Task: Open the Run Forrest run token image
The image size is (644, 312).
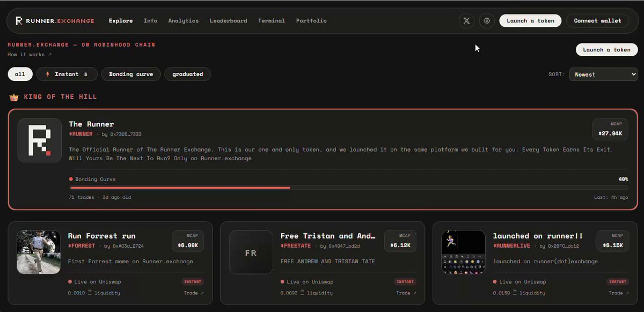Action: (x=39, y=252)
